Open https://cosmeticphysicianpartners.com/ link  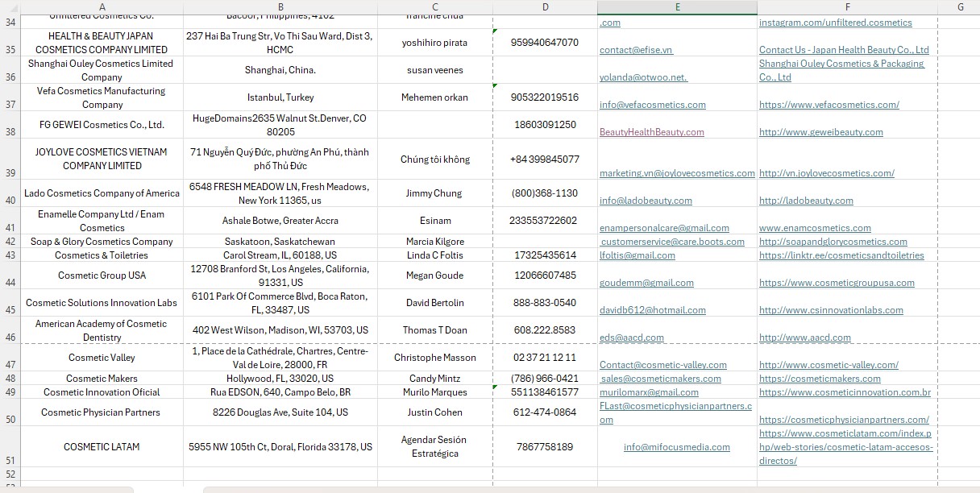tap(844, 420)
